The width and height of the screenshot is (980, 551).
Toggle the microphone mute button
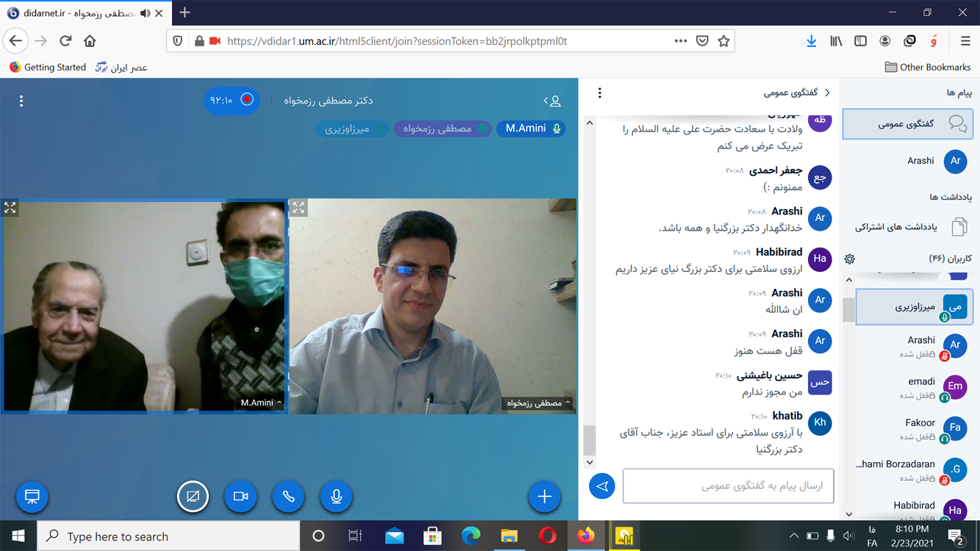coord(336,497)
